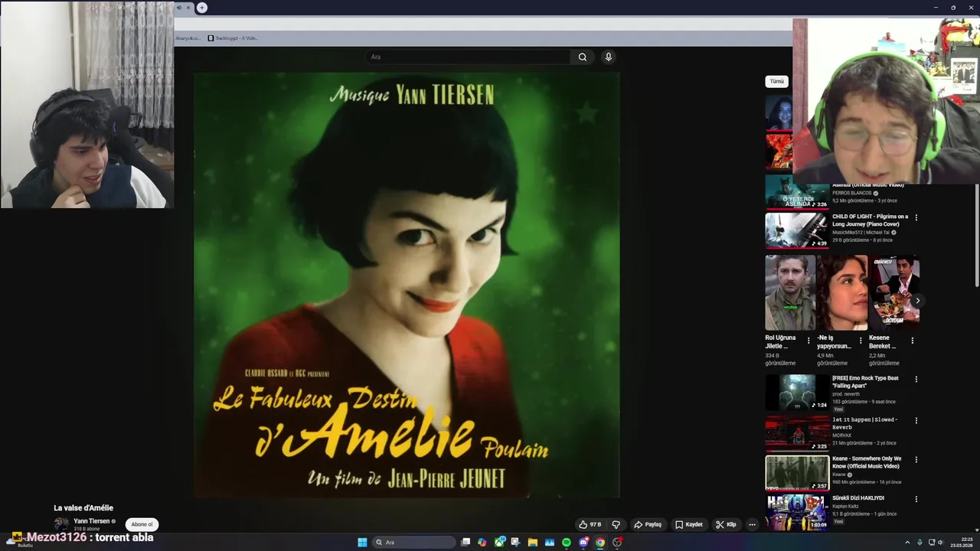Switch to Google Chrome on the taskbar
Screen dimensions: 980x551
click(600, 543)
